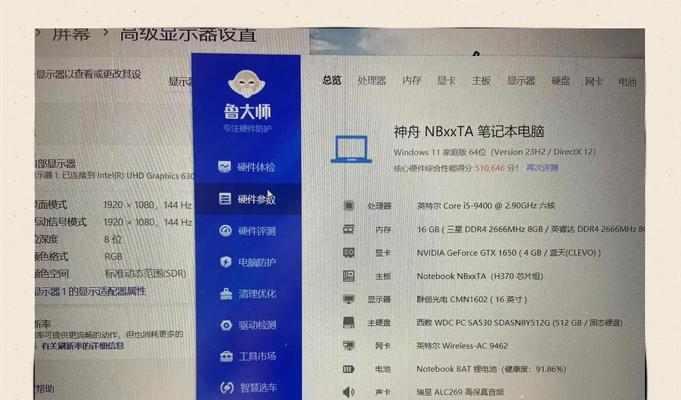
Task: Click the RGB color format value in Settings
Action: click(x=113, y=257)
